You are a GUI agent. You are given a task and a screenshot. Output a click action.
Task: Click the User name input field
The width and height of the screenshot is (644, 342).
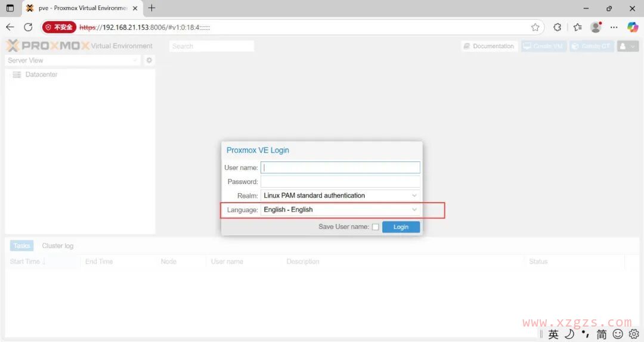[340, 168]
